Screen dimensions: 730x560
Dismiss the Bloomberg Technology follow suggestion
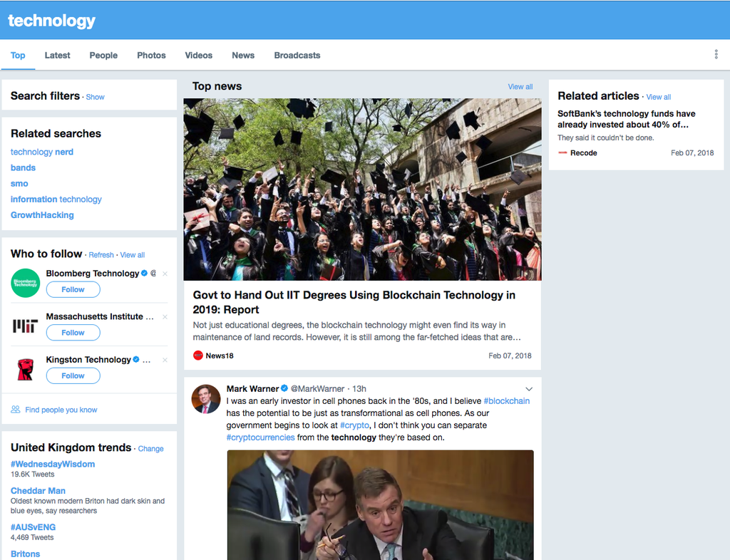tap(165, 274)
